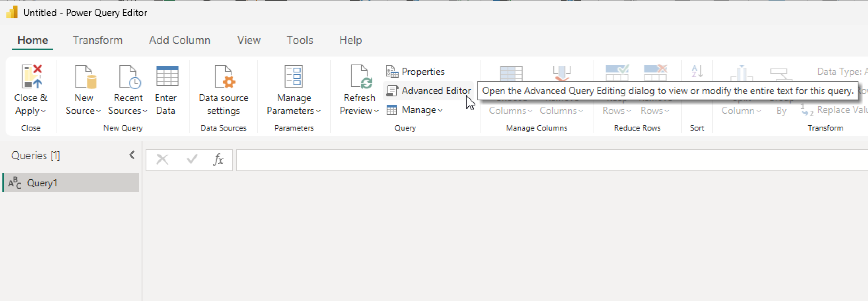Click Replace Values option
This screenshot has height=301, width=868.
click(835, 110)
